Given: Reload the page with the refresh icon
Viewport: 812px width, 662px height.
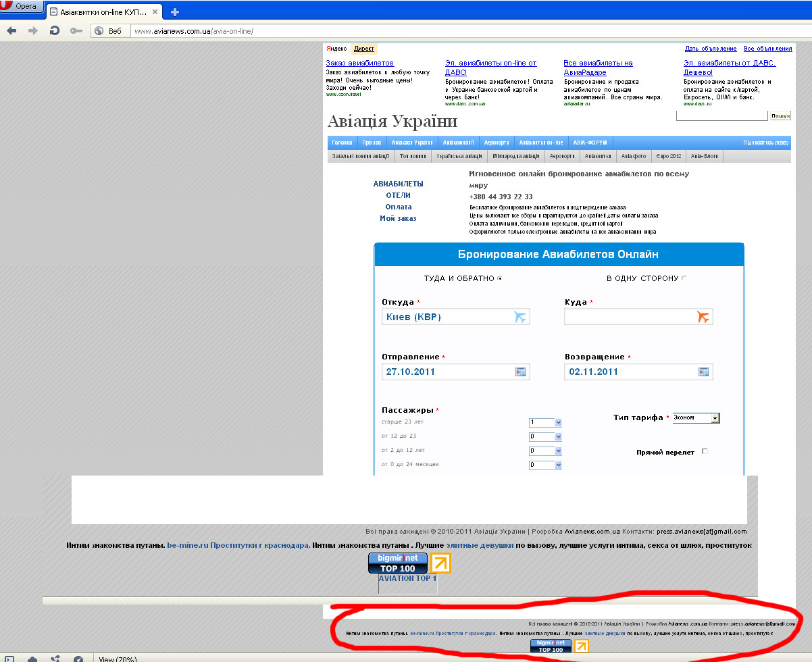Looking at the screenshot, I should pos(55,30).
